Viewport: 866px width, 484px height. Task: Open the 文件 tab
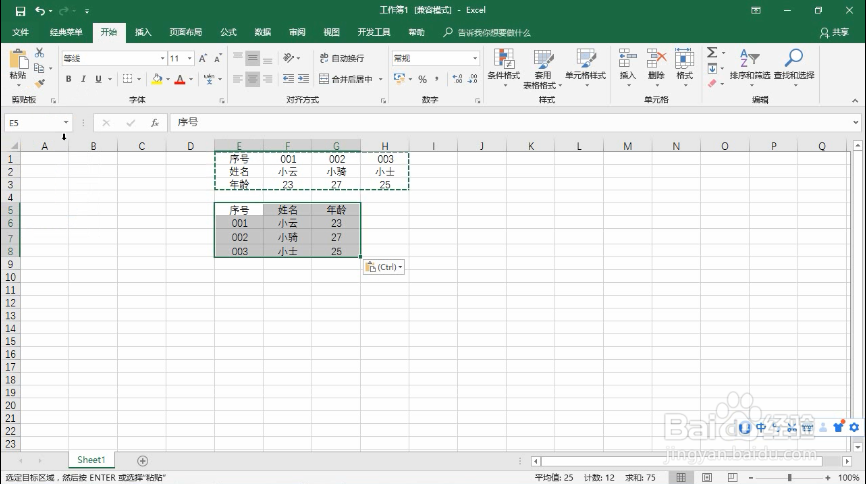pos(20,33)
